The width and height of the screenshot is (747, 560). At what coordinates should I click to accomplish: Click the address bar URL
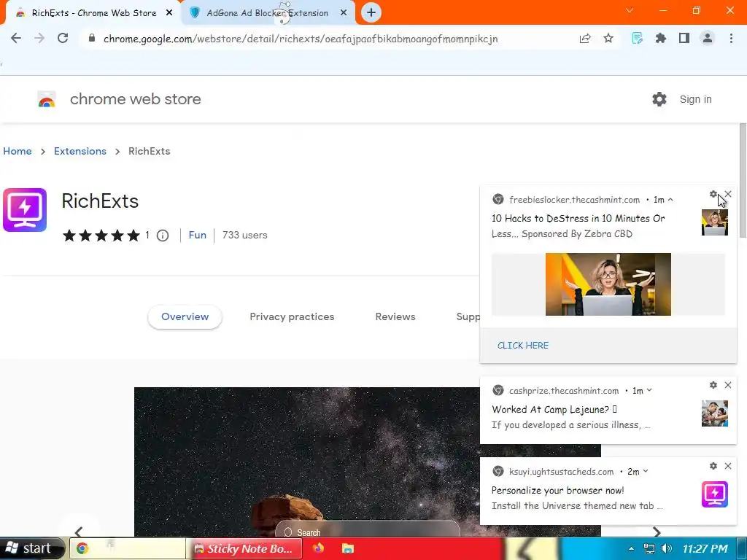(x=300, y=39)
